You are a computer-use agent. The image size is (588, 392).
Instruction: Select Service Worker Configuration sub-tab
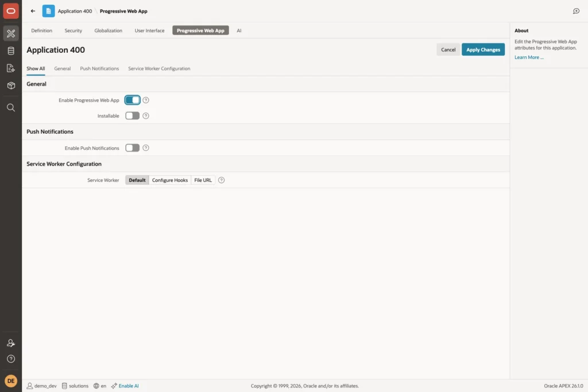coord(159,68)
